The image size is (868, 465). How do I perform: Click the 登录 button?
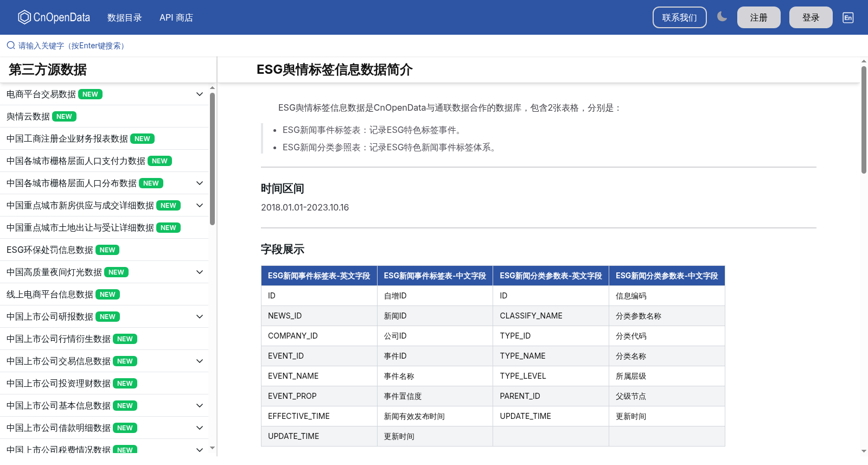(811, 17)
